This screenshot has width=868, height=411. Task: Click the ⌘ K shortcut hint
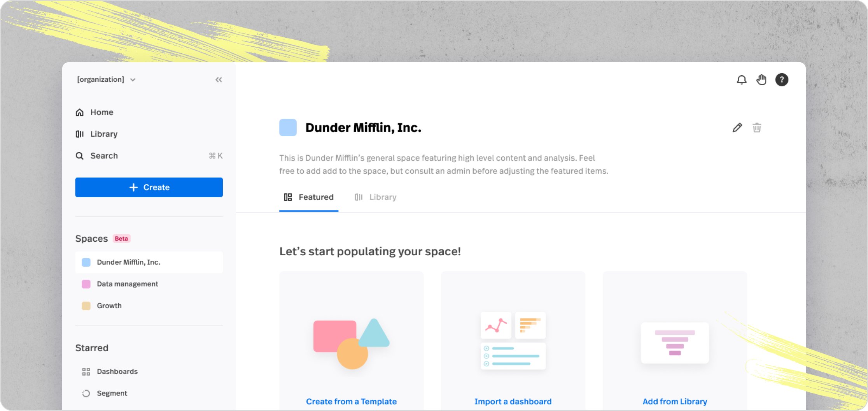click(x=215, y=156)
